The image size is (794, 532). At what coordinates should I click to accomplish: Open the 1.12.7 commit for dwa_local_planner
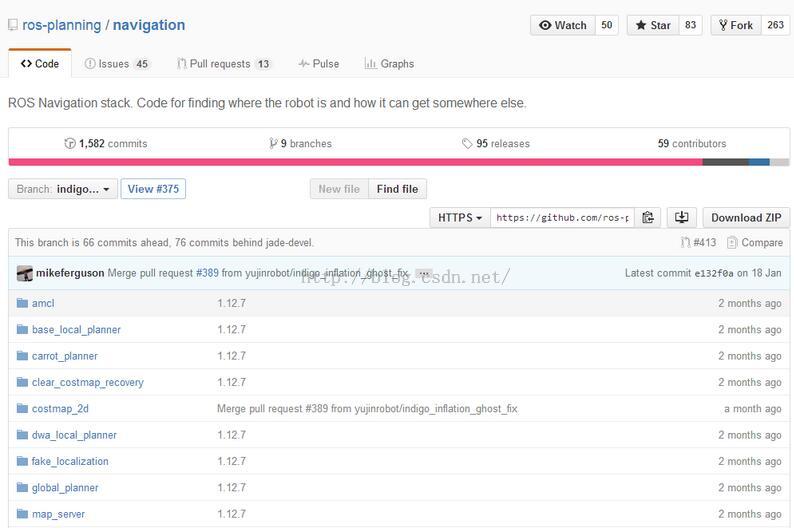(231, 435)
